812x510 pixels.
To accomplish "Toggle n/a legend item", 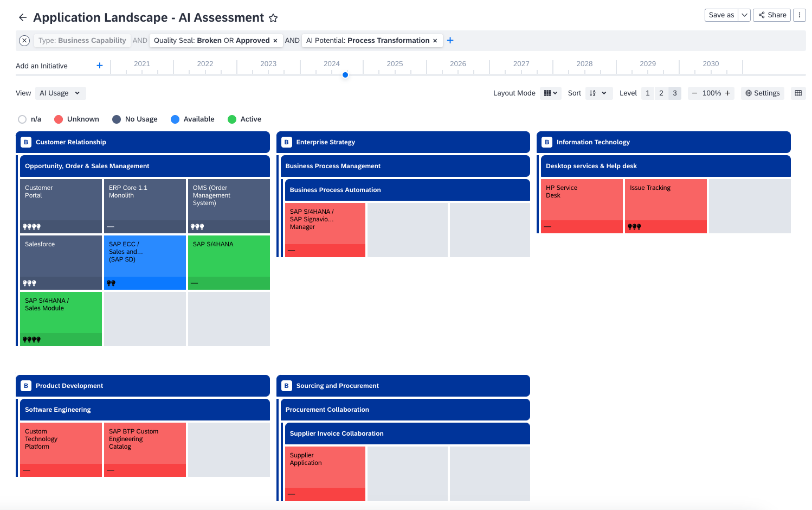I will coord(30,119).
